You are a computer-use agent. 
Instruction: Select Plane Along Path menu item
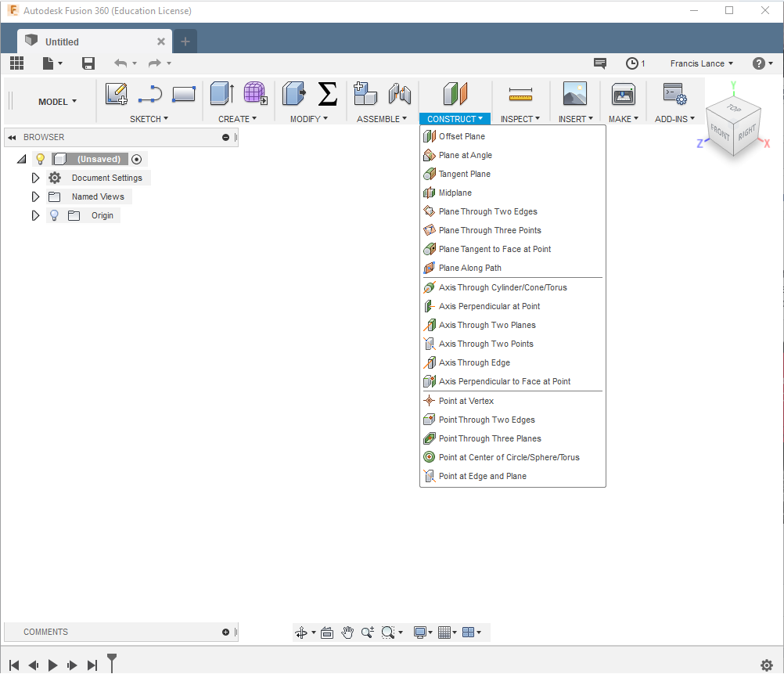coord(512,268)
